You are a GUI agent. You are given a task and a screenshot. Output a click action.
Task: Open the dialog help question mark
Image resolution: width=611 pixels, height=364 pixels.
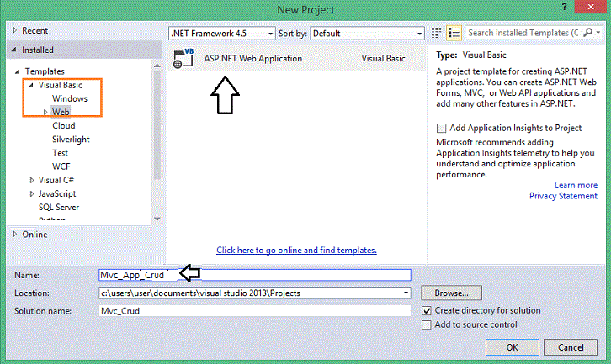[564, 7]
